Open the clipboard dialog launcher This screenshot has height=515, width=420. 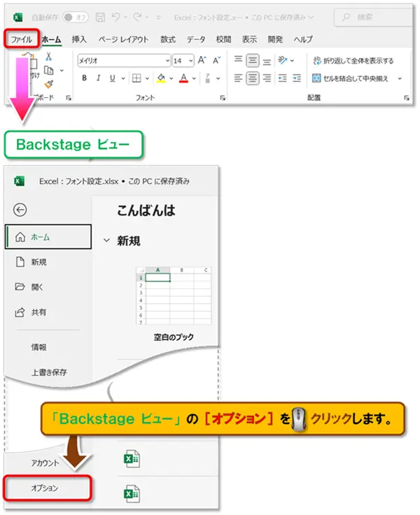[69, 98]
